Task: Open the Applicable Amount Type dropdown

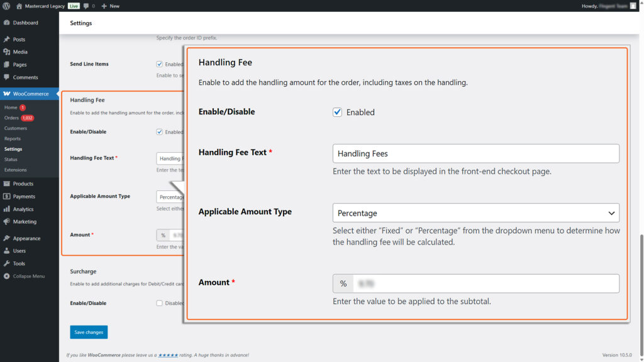Action: 475,213
